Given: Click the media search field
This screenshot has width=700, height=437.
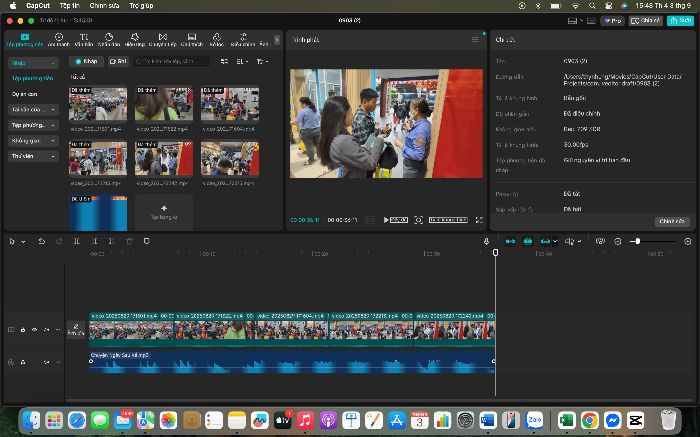Looking at the screenshot, I should [x=171, y=61].
